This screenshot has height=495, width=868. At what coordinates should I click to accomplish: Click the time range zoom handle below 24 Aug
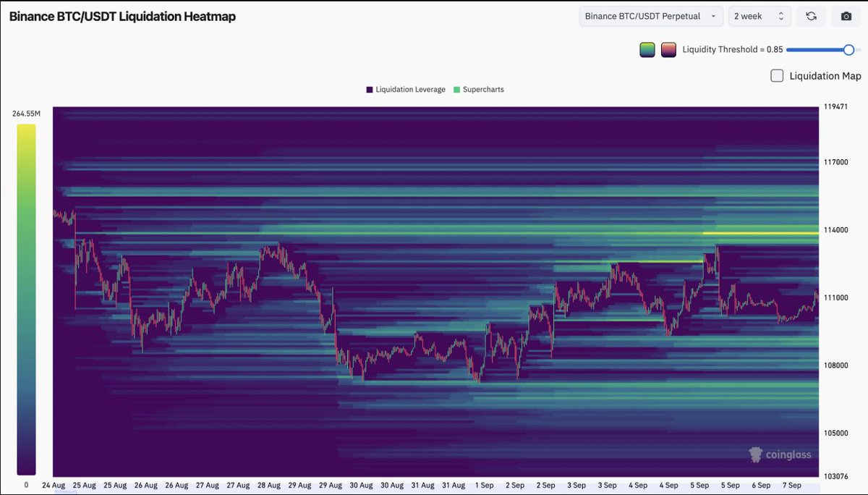pyautogui.click(x=65, y=492)
